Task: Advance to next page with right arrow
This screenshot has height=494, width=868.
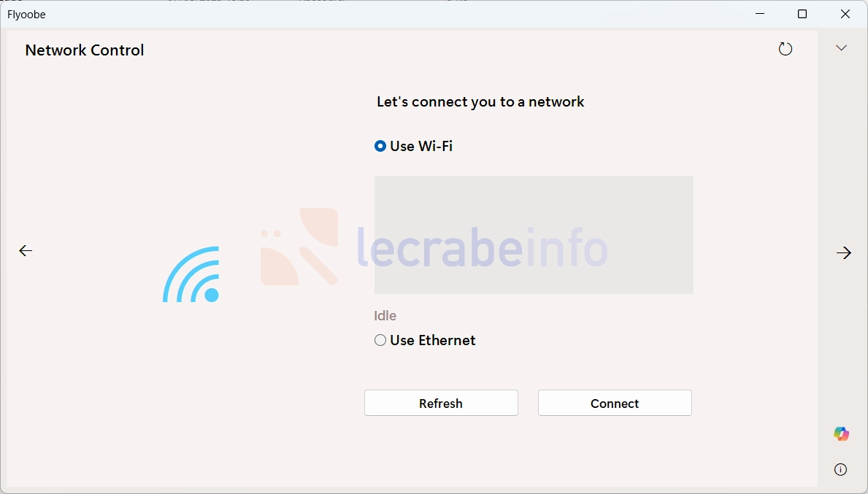Action: pyautogui.click(x=844, y=252)
